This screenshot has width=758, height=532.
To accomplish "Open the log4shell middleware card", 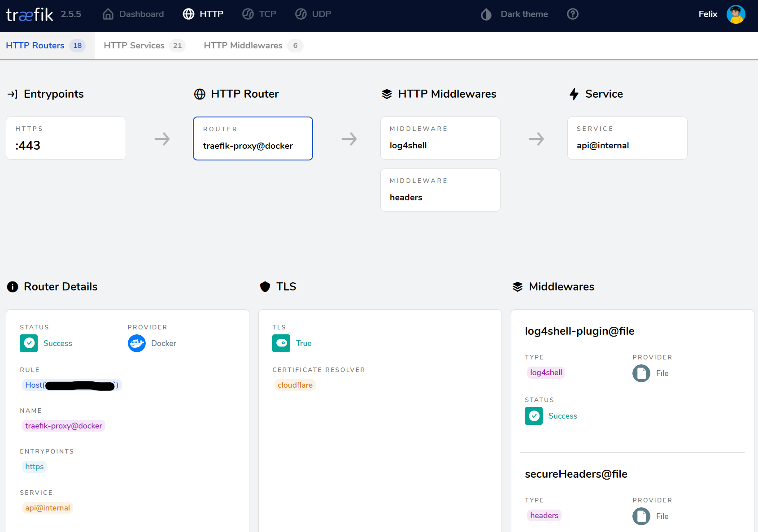I will [x=440, y=138].
